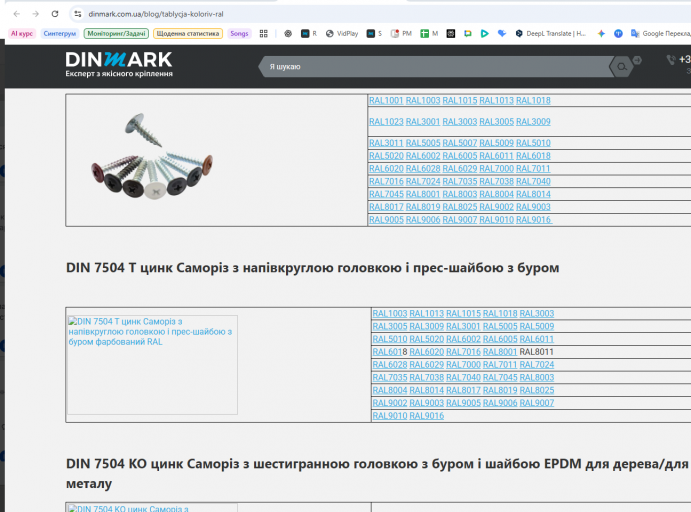Open RAL8025 link in DIN 7504 T table
Screen dimensions: 691x512
(537, 390)
